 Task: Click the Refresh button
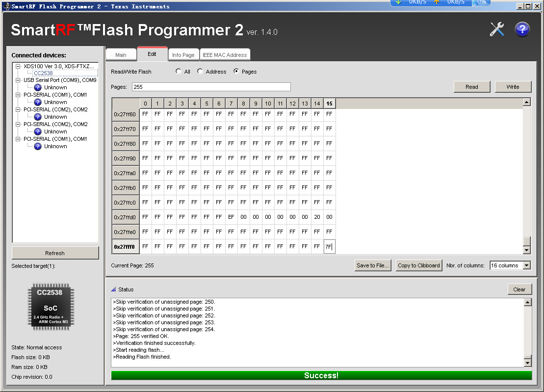tap(55, 253)
